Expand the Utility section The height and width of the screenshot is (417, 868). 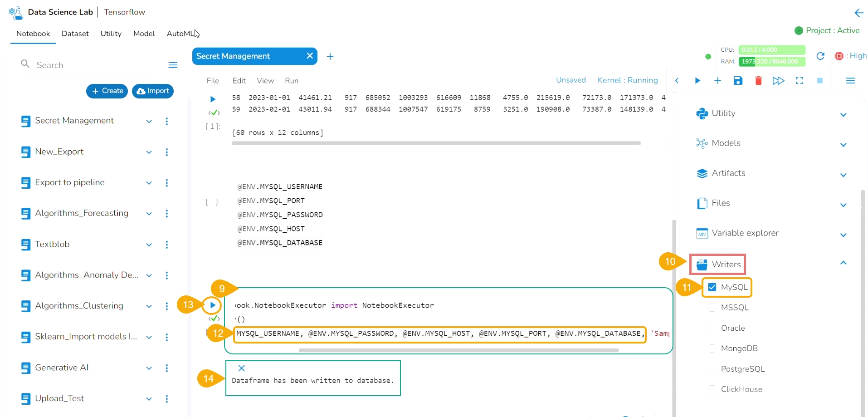(844, 115)
